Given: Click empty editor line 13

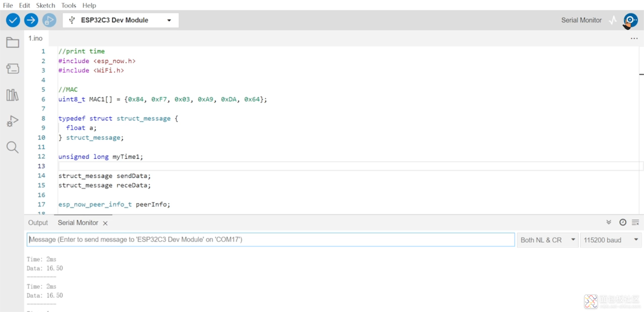Looking at the screenshot, I should 348,166.
